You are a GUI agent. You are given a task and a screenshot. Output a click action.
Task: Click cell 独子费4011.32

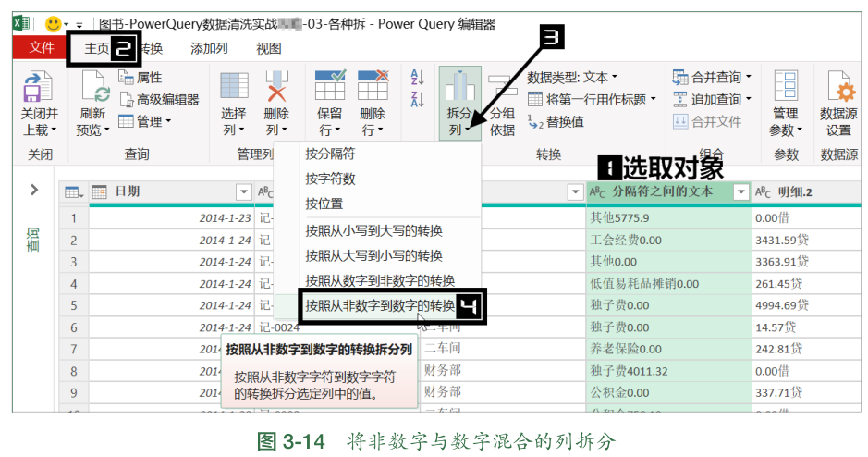pyautogui.click(x=668, y=371)
